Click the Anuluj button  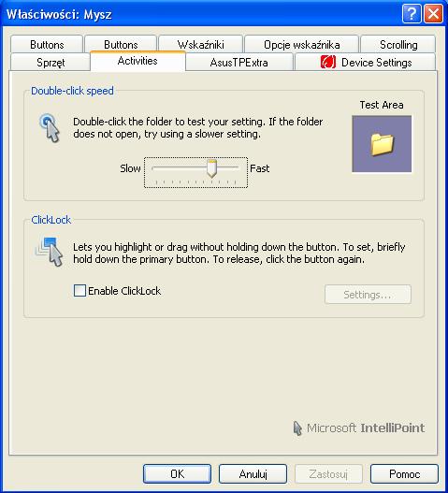point(253,473)
